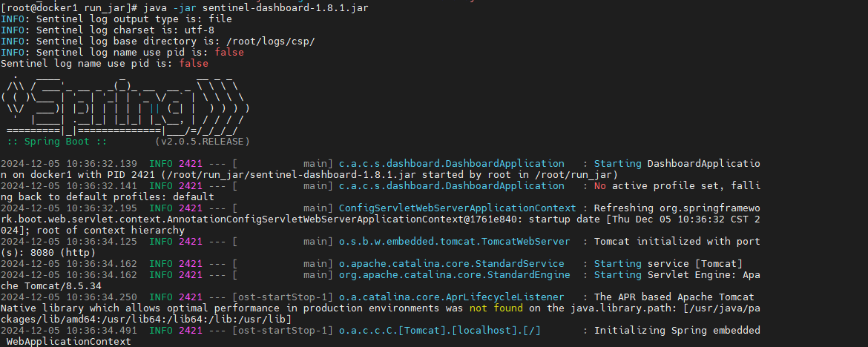
Task: Click the command 'java -jar sentinel-dashboard-1.8.1.jar'
Action: [255, 7]
